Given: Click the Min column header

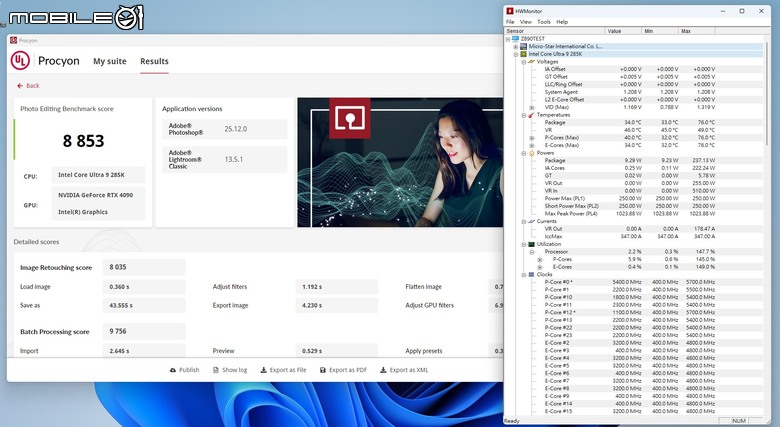Looking at the screenshot, I should pos(660,31).
